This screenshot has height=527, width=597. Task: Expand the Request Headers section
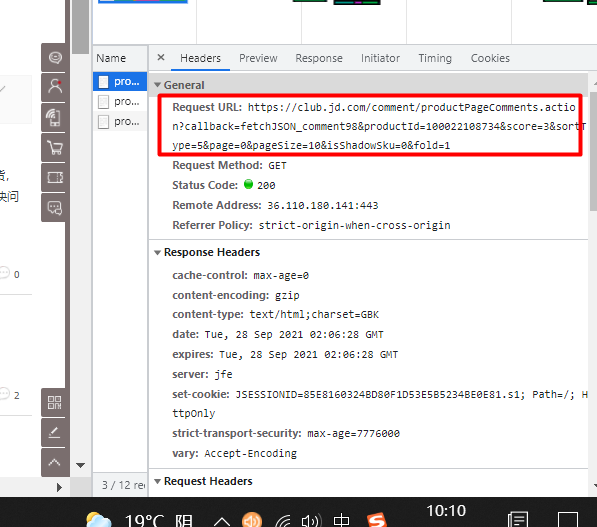coord(157,481)
